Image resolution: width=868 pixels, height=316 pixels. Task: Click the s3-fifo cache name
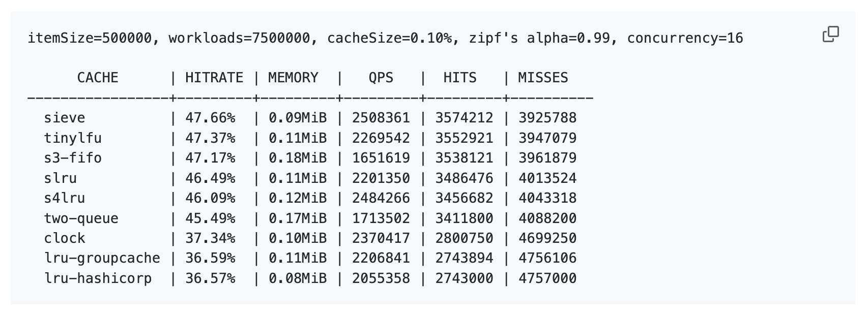[73, 158]
